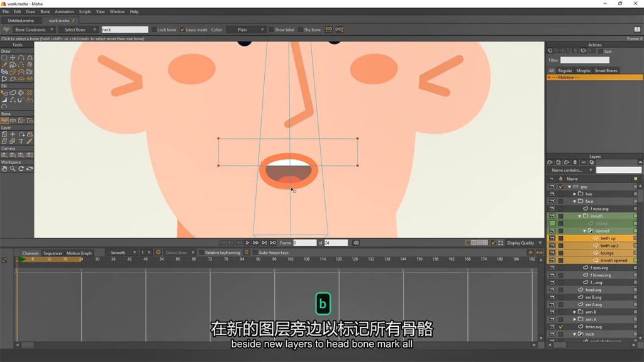Select the Select Points tool in Draw
The height and width of the screenshot is (362, 644).
point(4,58)
